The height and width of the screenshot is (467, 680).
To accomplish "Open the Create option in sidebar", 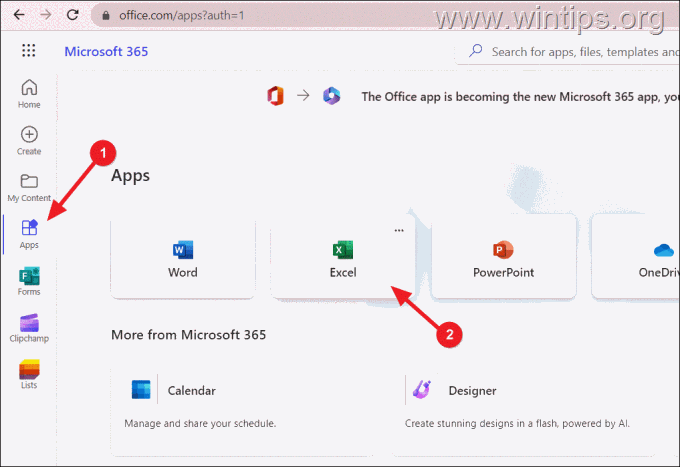I will tap(29, 140).
